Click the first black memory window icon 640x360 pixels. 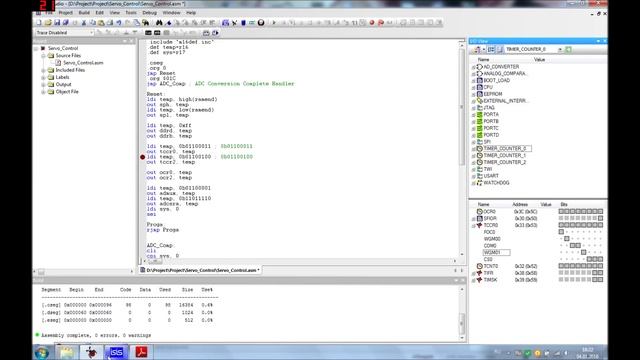pyautogui.click(x=148, y=33)
